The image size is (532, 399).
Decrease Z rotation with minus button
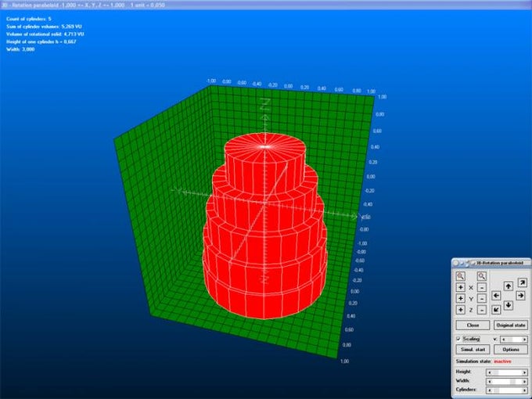[482, 310]
